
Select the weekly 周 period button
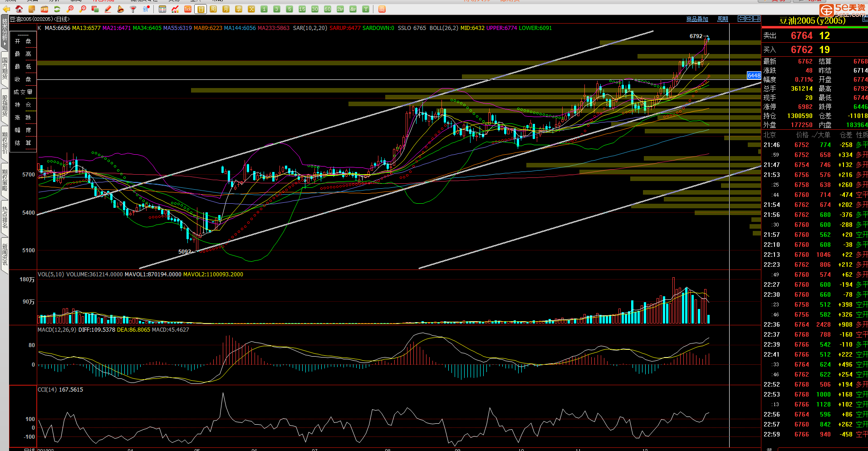click(x=213, y=9)
